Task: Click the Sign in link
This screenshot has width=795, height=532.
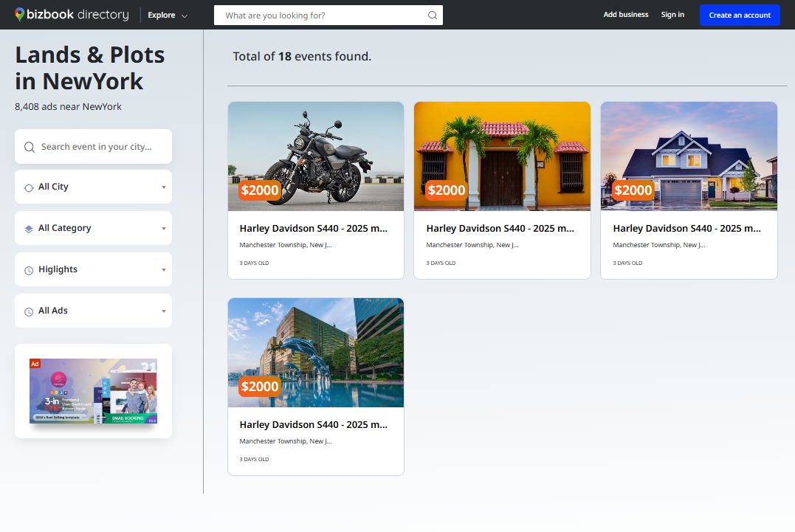Action: pyautogui.click(x=672, y=14)
